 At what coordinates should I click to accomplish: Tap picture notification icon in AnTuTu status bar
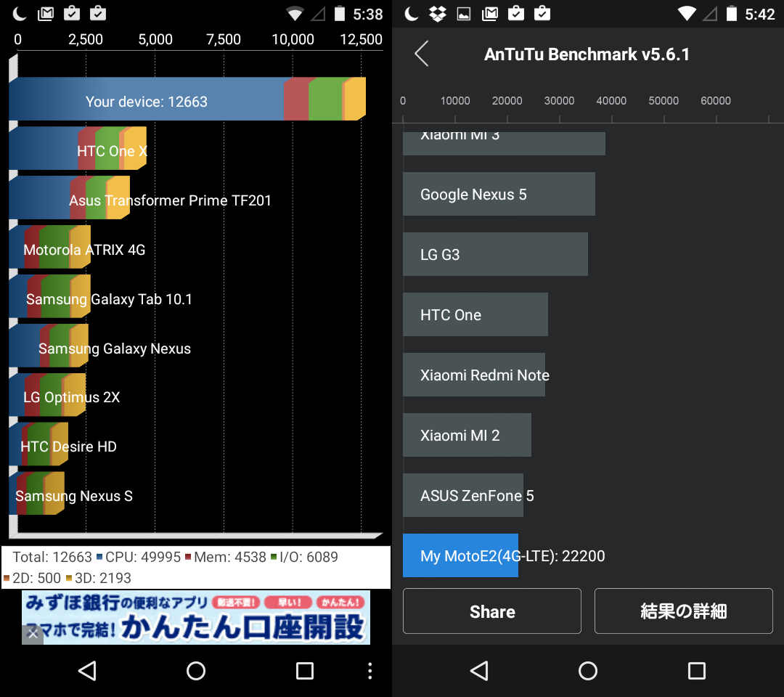coord(464,14)
